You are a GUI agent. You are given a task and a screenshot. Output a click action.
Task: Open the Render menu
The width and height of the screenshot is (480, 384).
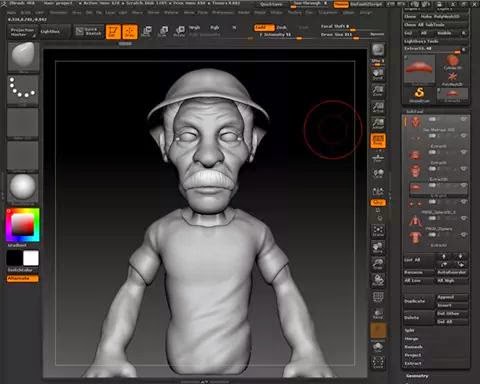pos(244,12)
